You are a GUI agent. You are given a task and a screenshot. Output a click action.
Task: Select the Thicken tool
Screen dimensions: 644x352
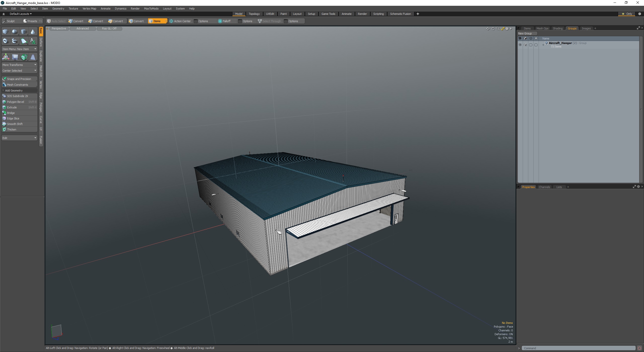pyautogui.click(x=11, y=129)
